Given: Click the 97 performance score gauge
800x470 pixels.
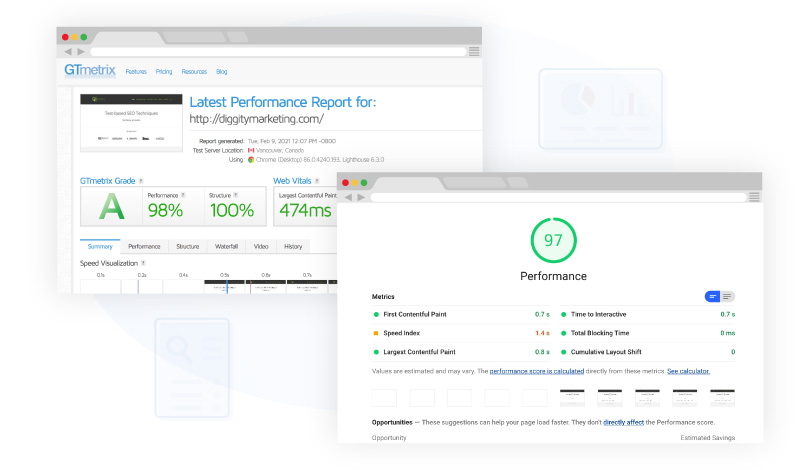Looking at the screenshot, I should click(x=553, y=241).
